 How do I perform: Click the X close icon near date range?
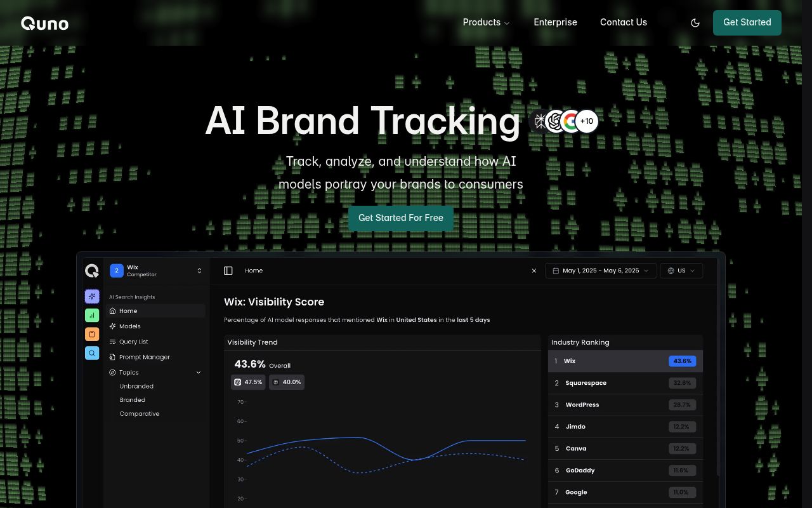point(534,271)
